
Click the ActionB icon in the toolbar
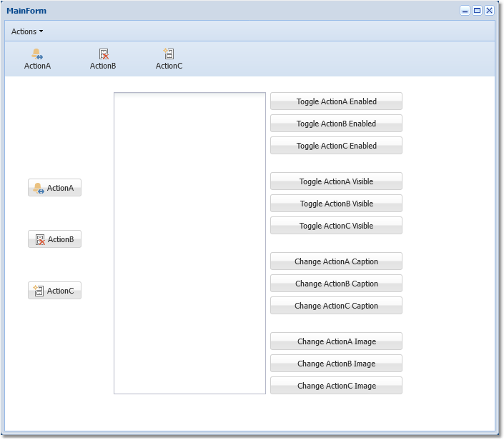click(103, 54)
